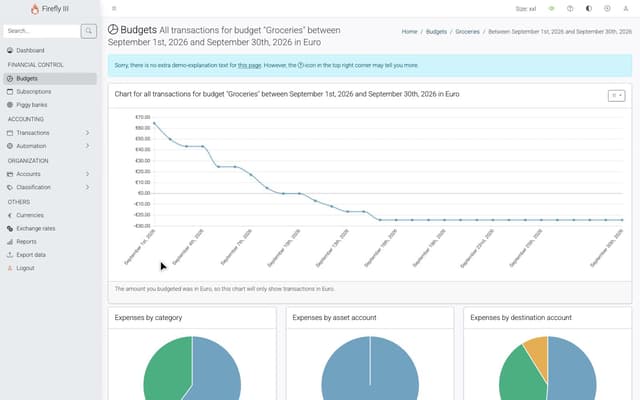Open Exchange rates menu item
The image size is (640, 400).
point(50,229)
